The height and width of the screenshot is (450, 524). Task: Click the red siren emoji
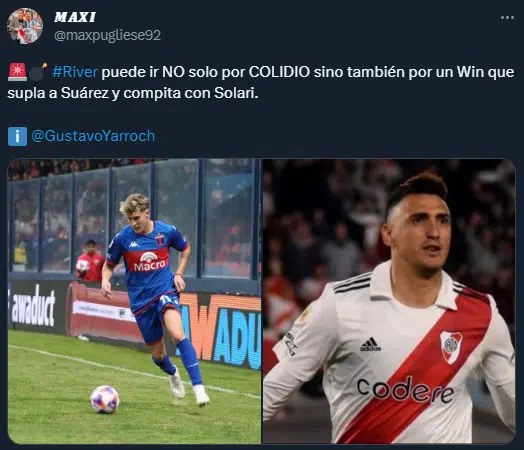(17, 72)
